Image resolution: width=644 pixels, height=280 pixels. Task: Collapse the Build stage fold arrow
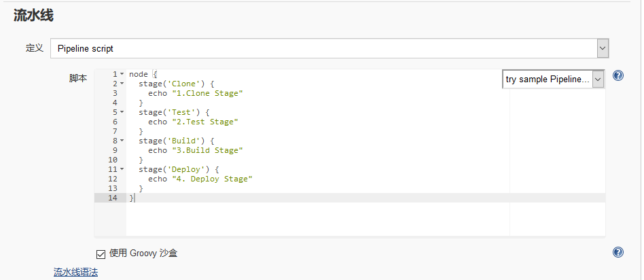(x=122, y=141)
